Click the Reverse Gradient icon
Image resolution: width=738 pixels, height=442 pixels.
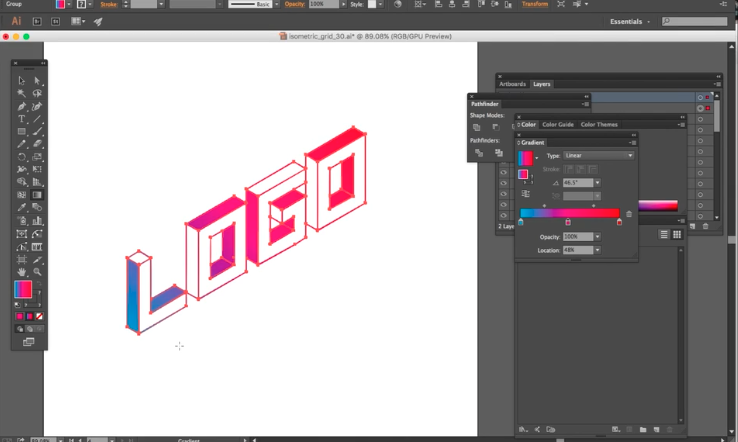click(x=525, y=193)
